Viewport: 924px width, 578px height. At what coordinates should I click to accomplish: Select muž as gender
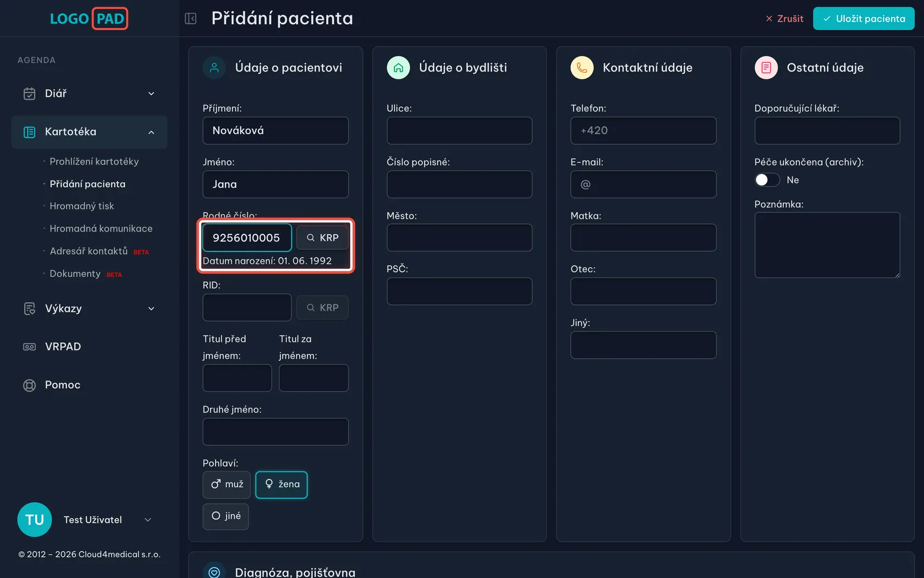pyautogui.click(x=227, y=484)
